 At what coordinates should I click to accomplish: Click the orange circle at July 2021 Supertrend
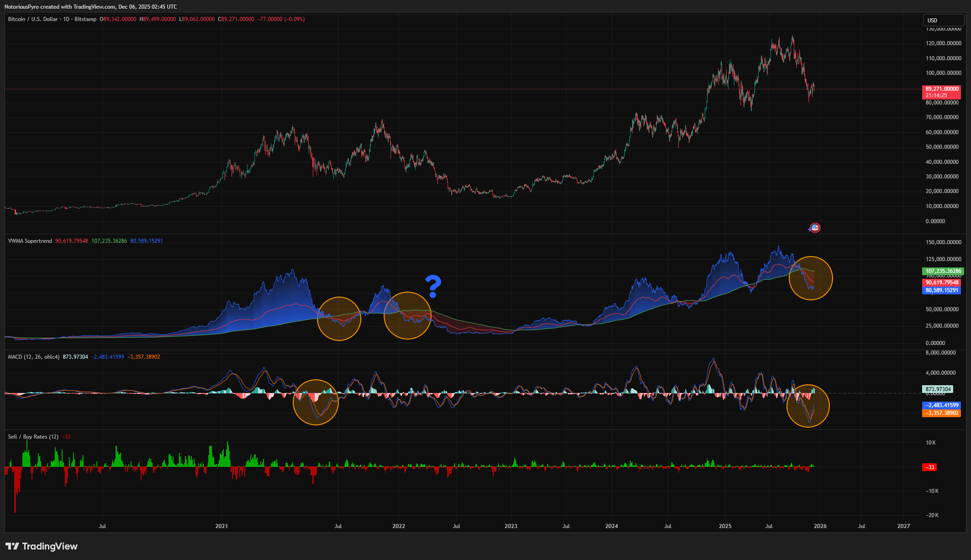tap(339, 319)
